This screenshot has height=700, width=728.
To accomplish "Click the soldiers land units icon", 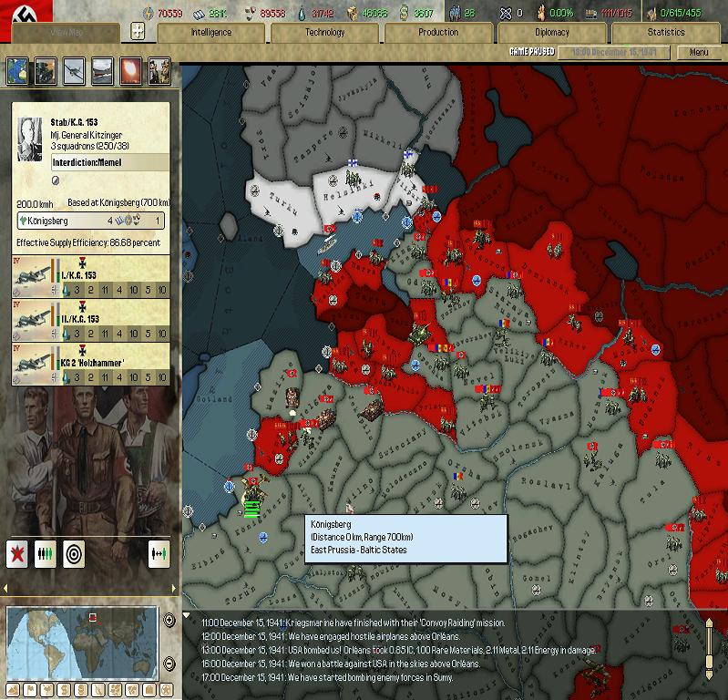I will tap(159, 70).
